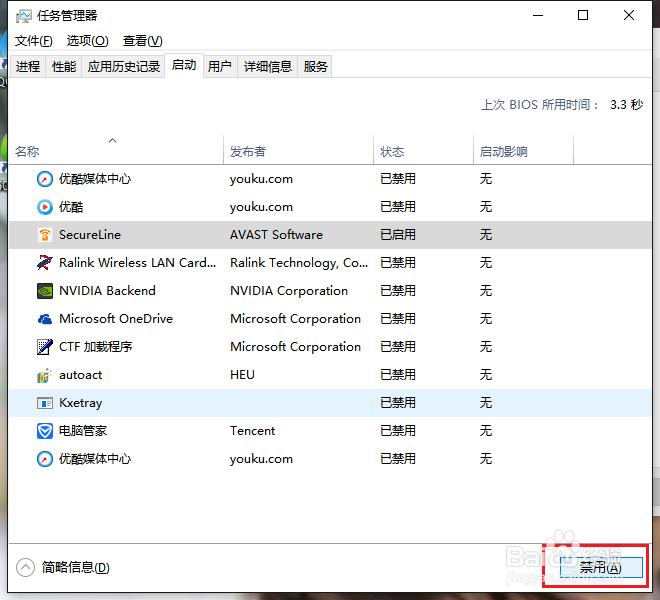
Task: Click the Microsoft OneDrive cloud icon
Action: (45, 319)
